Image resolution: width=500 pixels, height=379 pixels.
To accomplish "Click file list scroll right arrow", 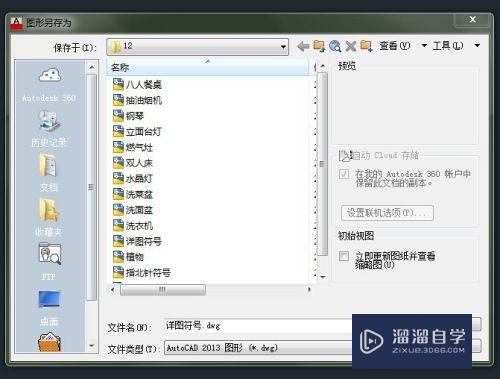I will click(x=309, y=289).
